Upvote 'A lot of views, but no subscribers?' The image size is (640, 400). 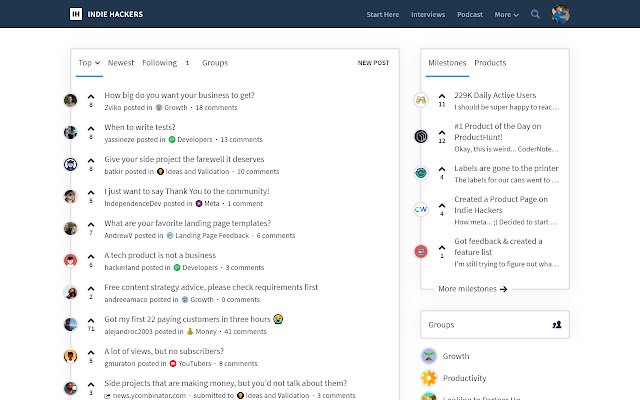pyautogui.click(x=91, y=352)
